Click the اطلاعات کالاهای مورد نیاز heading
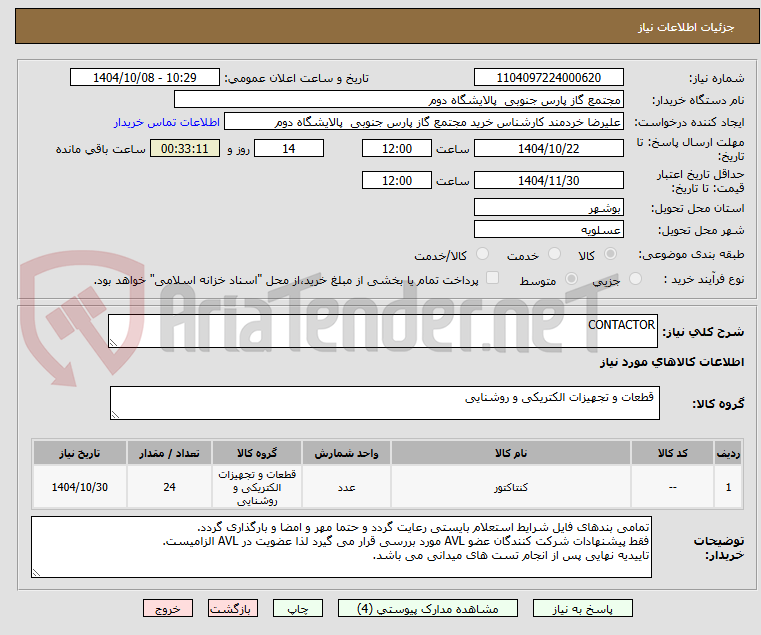Viewport: 761px width, 635px height. [x=672, y=362]
